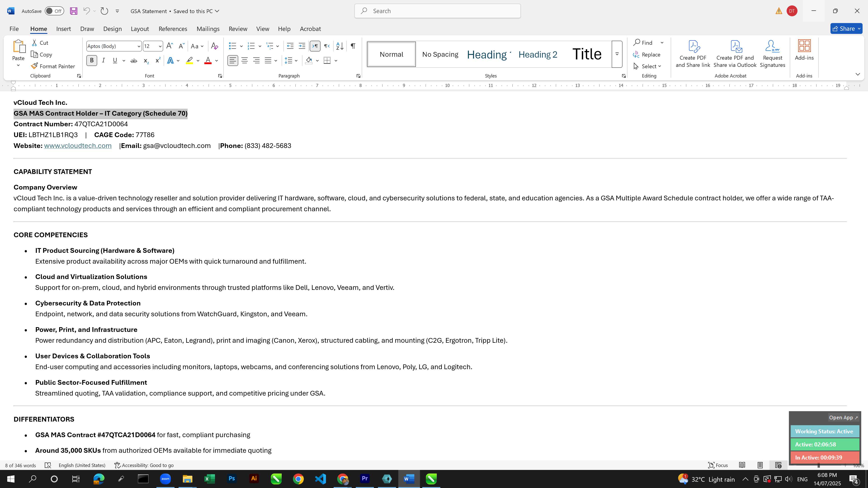
Task: Apply the Title style
Action: click(x=587, y=54)
